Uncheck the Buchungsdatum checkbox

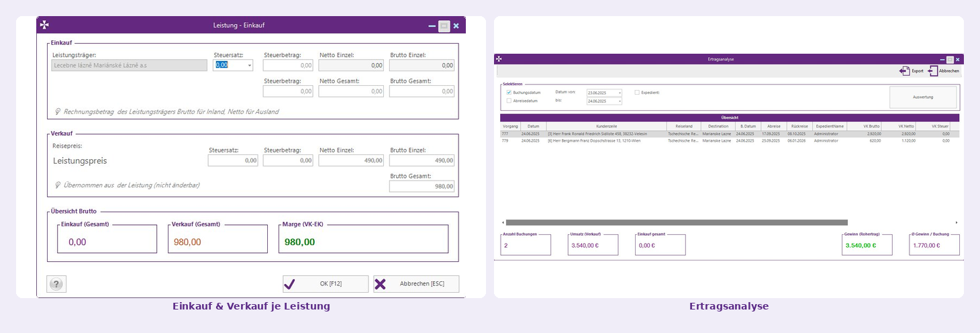click(x=509, y=92)
